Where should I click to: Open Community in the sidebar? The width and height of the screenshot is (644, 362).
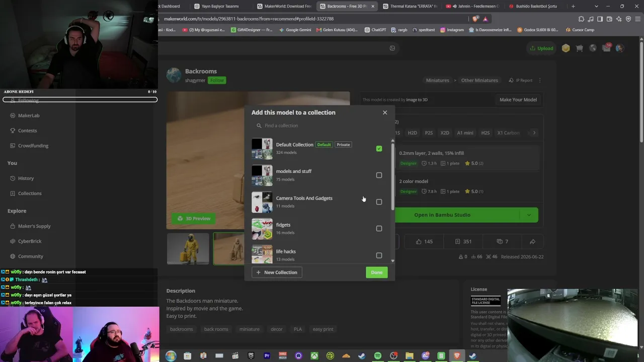(31, 256)
